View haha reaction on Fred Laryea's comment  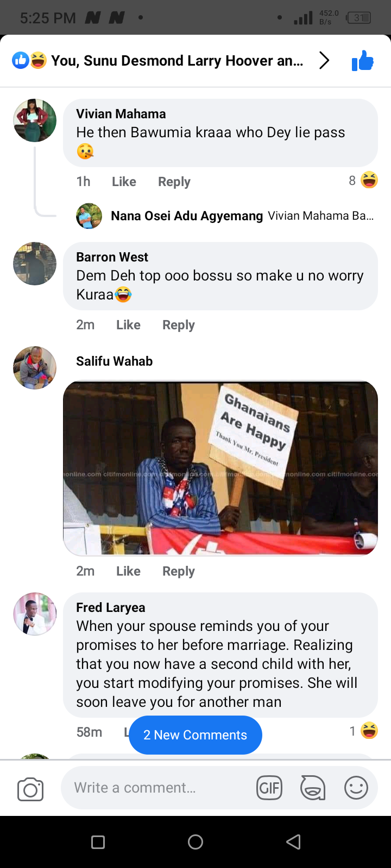pyautogui.click(x=363, y=731)
